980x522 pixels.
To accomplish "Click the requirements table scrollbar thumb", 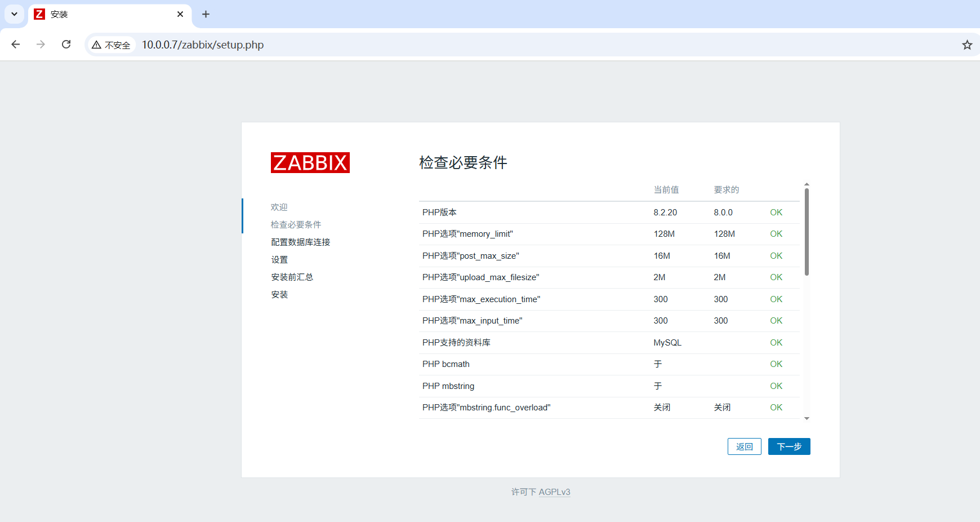I will pyautogui.click(x=807, y=232).
